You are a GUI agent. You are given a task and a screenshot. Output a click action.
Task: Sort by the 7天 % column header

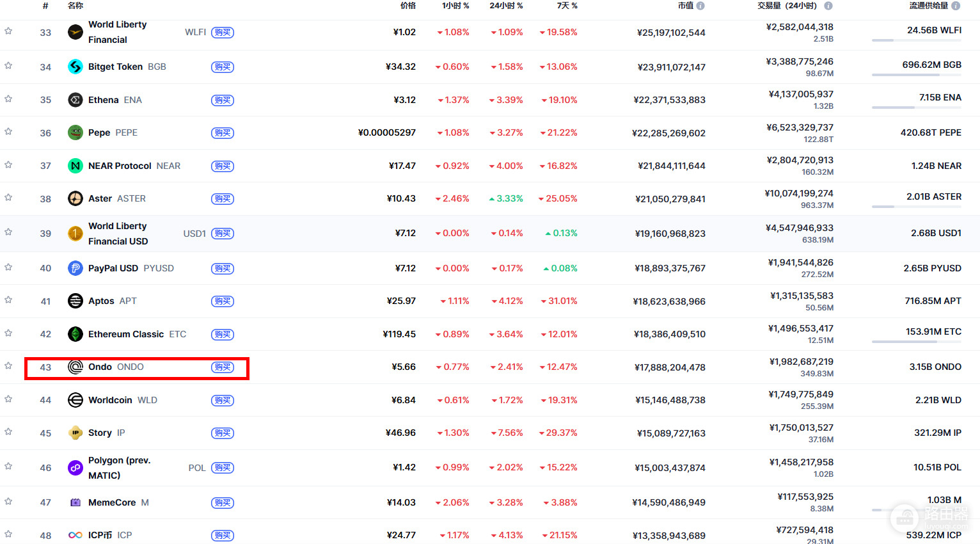(567, 6)
